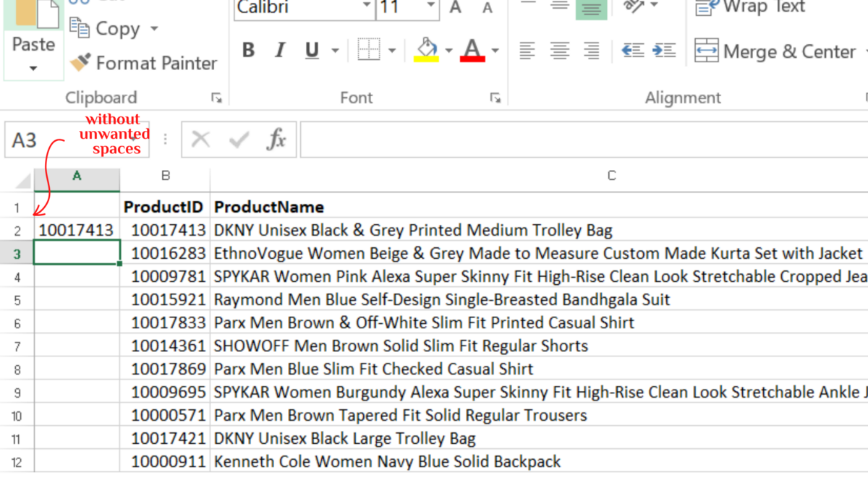The image size is (868, 488).
Task: Toggle Underline formatting
Action: click(312, 51)
